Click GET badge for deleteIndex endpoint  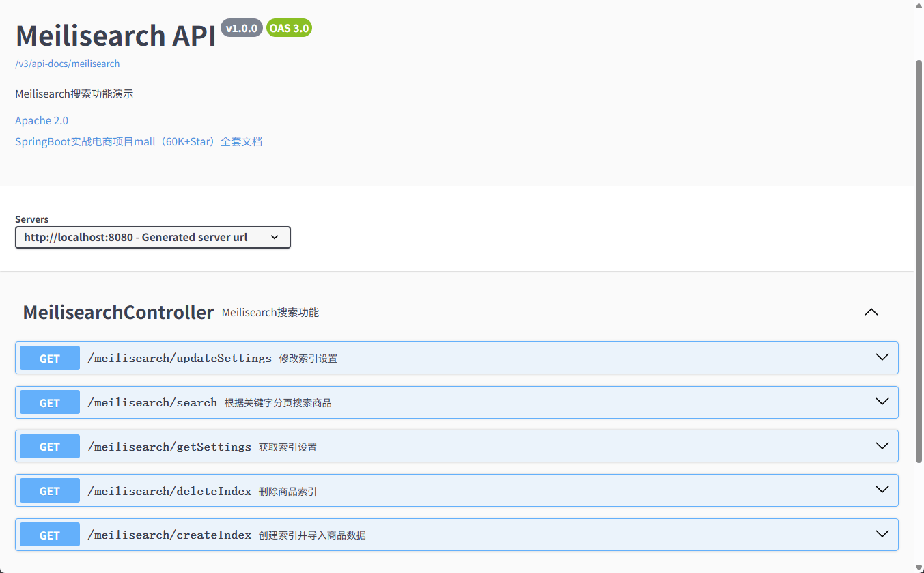(x=50, y=491)
